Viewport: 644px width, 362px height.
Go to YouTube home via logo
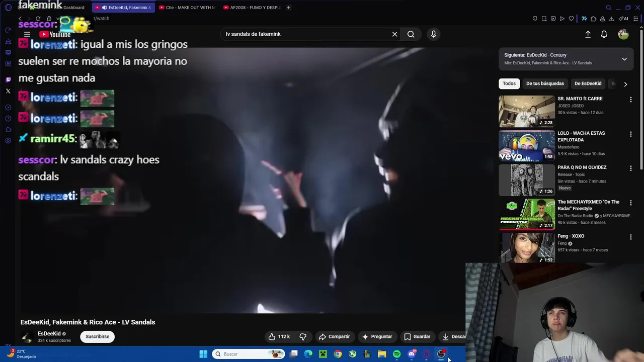tap(55, 34)
